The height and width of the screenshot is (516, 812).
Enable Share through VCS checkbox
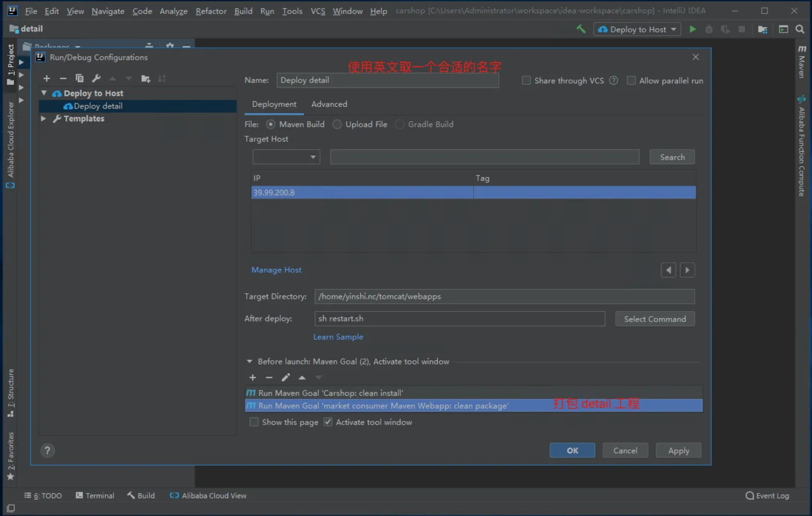526,81
